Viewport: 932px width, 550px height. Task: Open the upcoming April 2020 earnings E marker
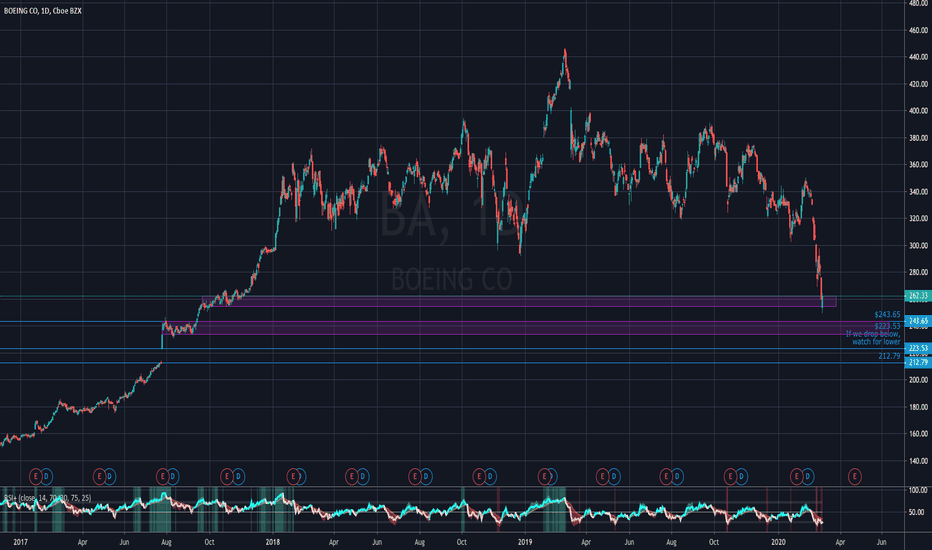[x=855, y=476]
